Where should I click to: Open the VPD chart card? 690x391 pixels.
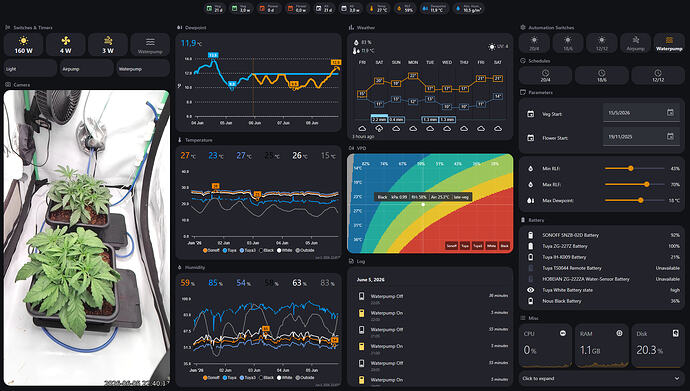pos(430,204)
